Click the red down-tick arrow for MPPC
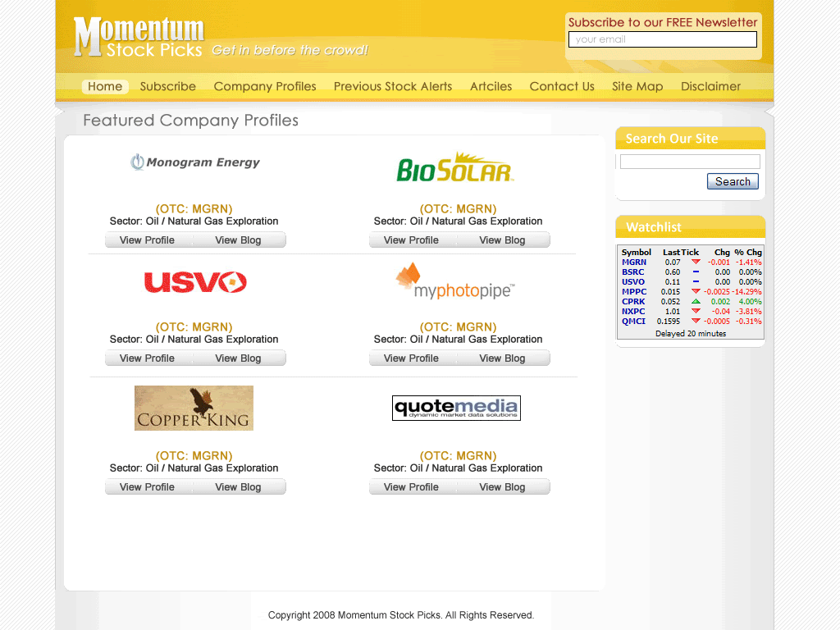This screenshot has height=630, width=840. (696, 291)
